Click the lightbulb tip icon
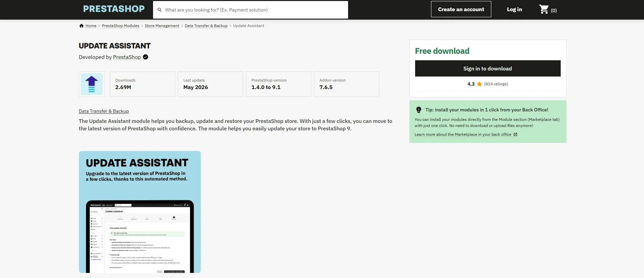Viewport: 644px width, 278px height. pyautogui.click(x=418, y=110)
